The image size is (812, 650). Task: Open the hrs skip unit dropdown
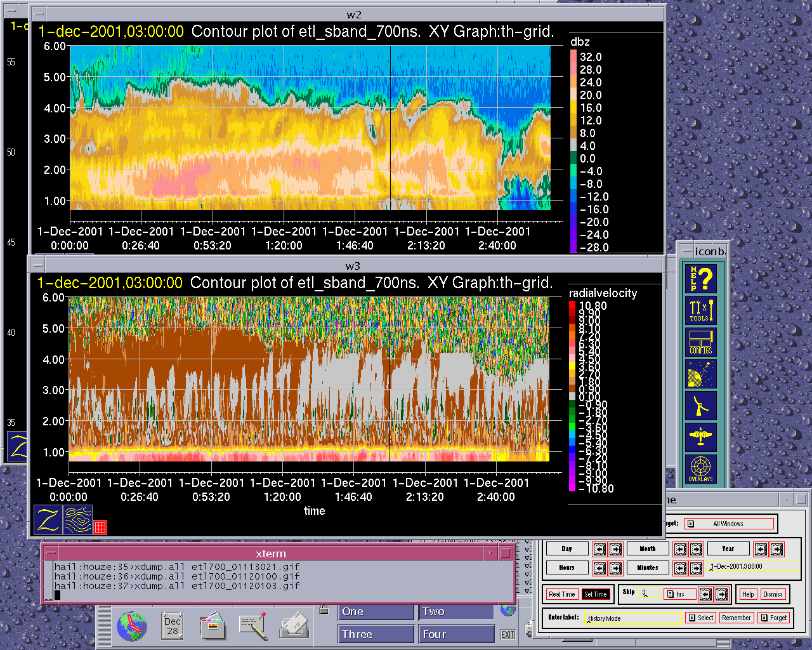click(x=679, y=595)
